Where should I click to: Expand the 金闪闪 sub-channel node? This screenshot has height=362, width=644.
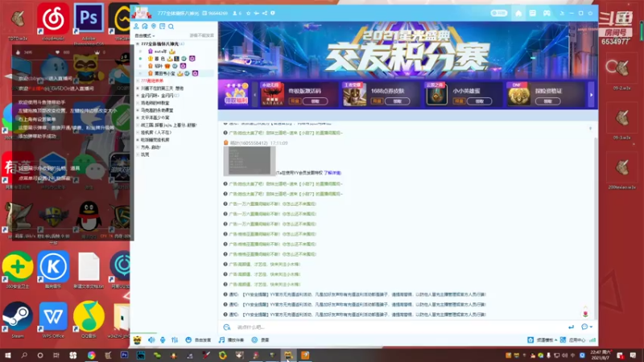point(138,96)
